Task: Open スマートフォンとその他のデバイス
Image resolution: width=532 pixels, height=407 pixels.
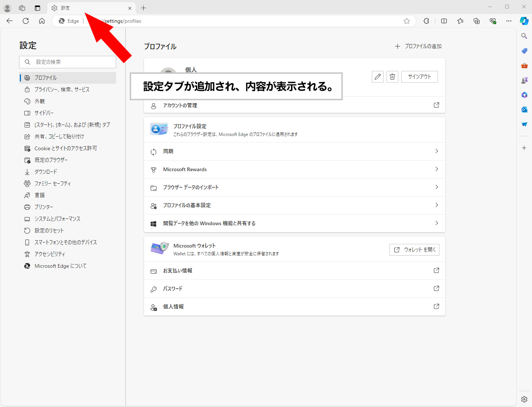Action: point(68,242)
